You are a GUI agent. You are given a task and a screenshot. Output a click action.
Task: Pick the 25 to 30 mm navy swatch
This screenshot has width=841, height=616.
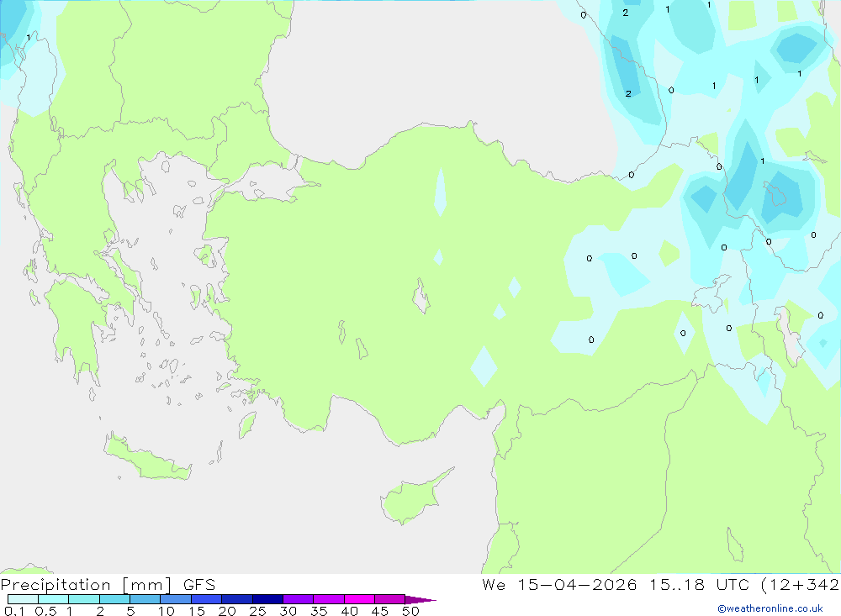pos(267,599)
